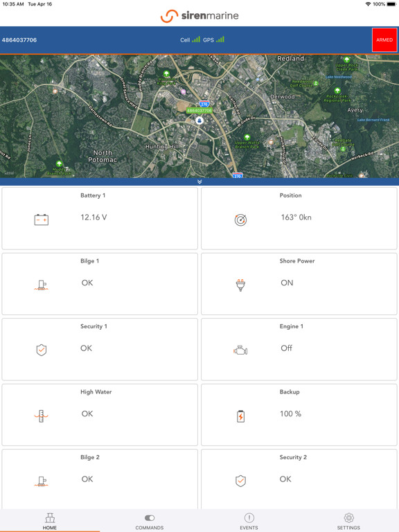This screenshot has height=532, width=399.
Task: Tap the Siren Marine logo
Action: coord(199,16)
